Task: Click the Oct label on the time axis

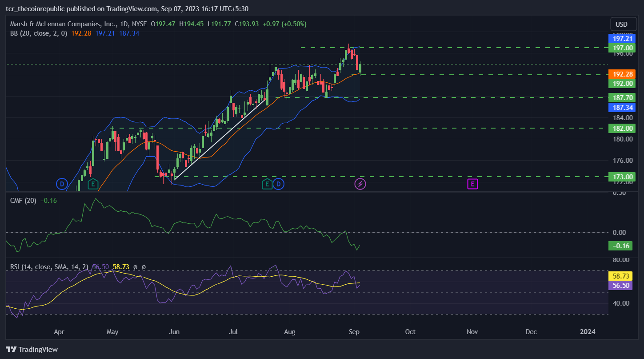Action: 410,332
